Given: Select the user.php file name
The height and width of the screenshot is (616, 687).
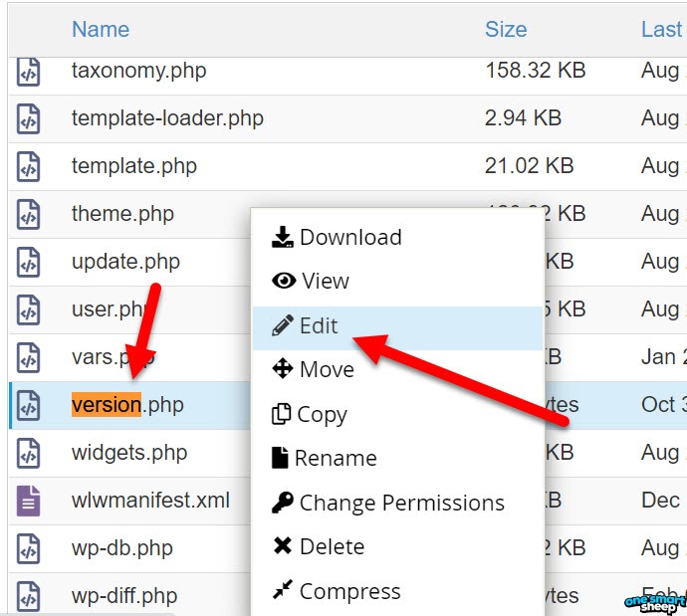Looking at the screenshot, I should click(108, 309).
